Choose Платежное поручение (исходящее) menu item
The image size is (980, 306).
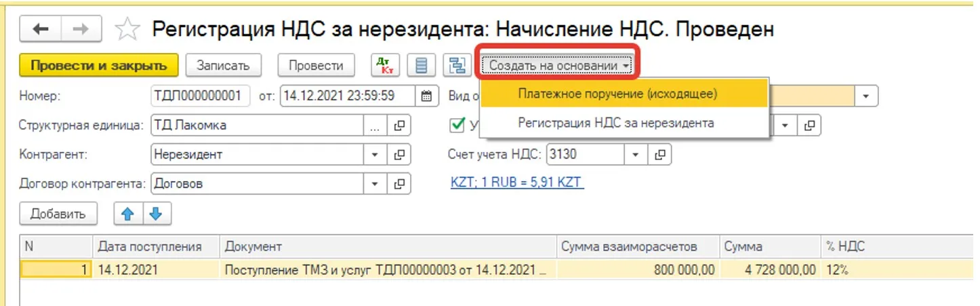(x=624, y=94)
